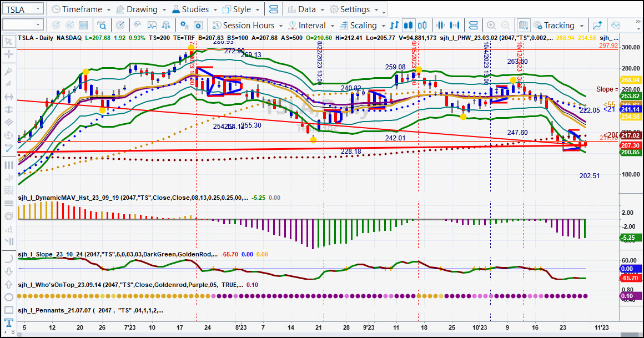Viewport: 644px width, 338px height.
Task: Click the zoom in magnifier icon
Action: (x=491, y=25)
